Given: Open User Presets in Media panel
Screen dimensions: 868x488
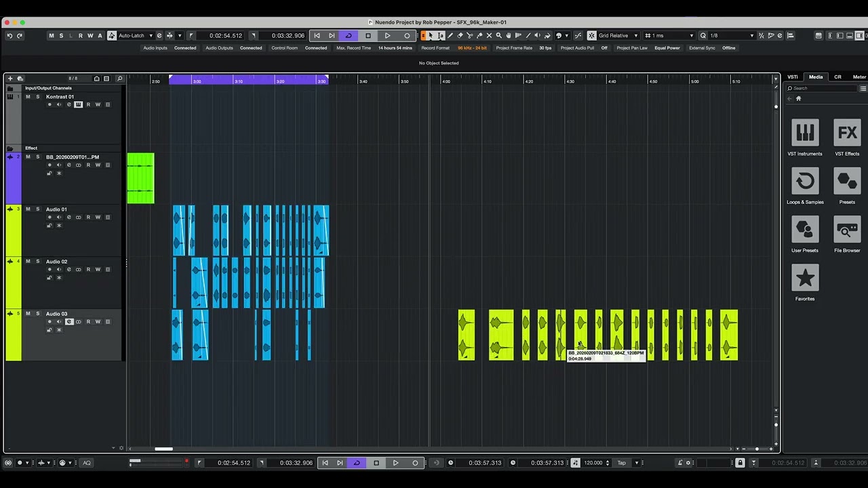Looking at the screenshot, I should pos(805,233).
